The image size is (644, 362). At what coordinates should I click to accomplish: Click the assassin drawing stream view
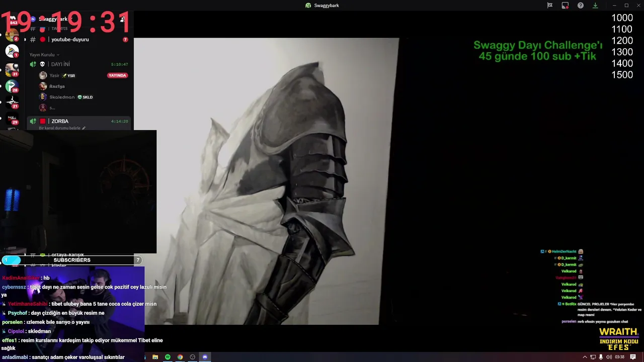click(267, 181)
